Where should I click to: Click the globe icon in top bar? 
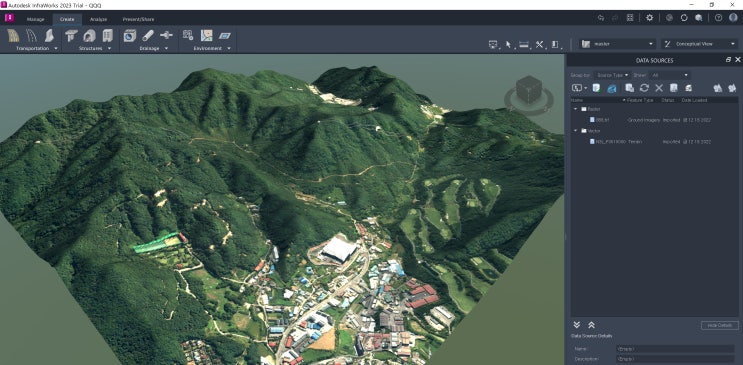tap(670, 18)
